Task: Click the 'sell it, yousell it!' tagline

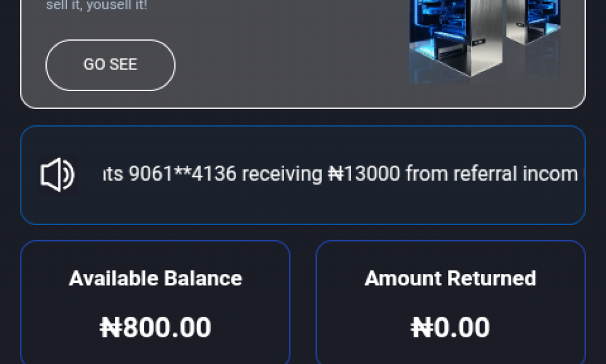Action: pos(96,6)
